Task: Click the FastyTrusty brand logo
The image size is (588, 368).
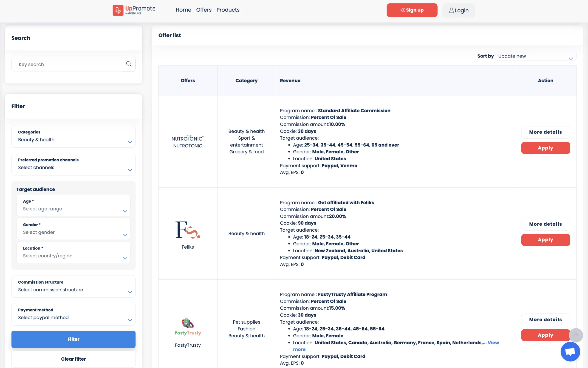Action: click(x=188, y=327)
